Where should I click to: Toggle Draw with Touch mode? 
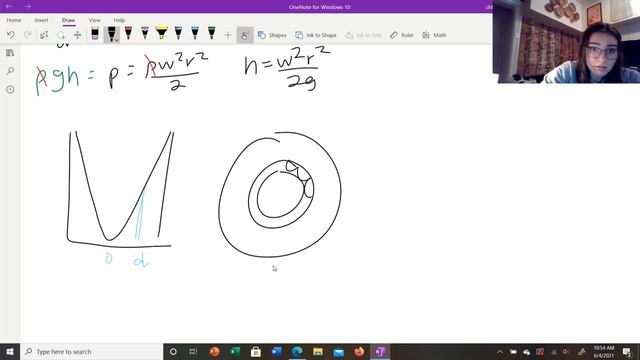[x=245, y=35]
